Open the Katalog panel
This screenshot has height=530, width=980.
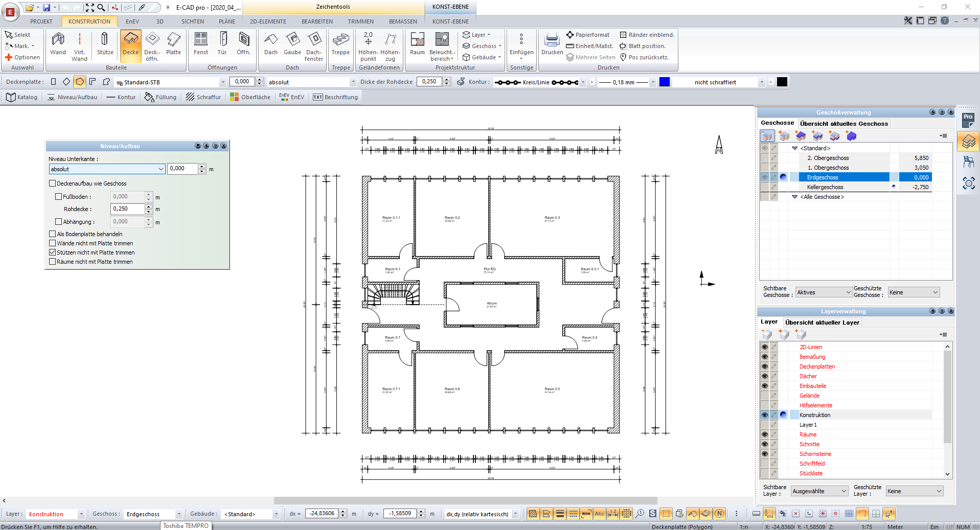click(x=21, y=97)
